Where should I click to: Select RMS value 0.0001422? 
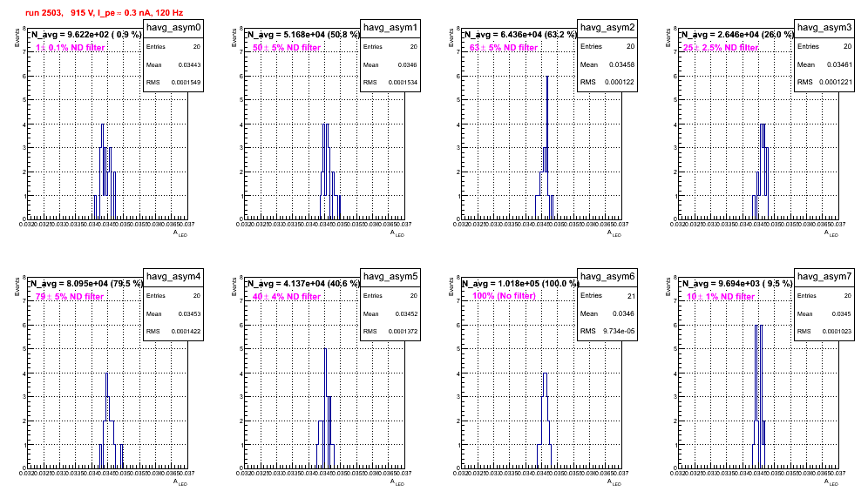[x=186, y=332]
